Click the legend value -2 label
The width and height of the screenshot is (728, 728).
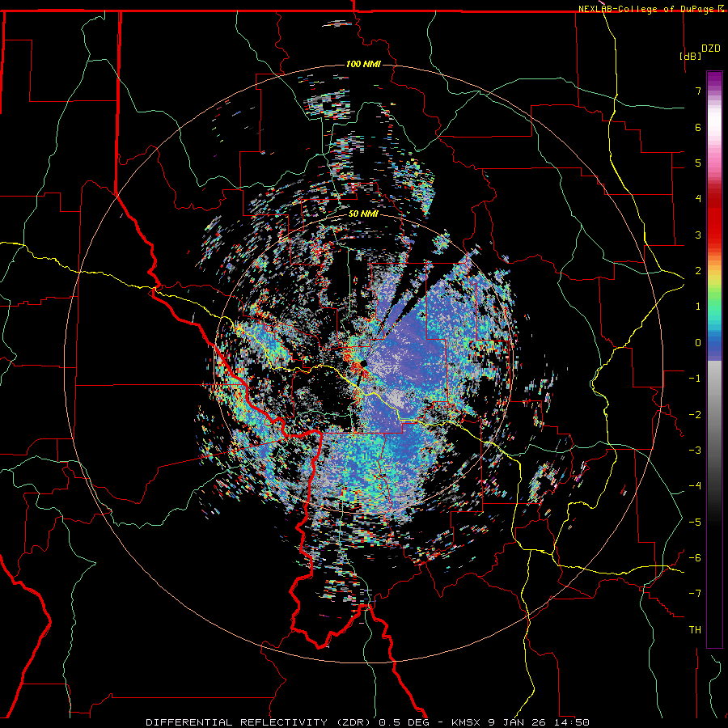click(x=695, y=415)
